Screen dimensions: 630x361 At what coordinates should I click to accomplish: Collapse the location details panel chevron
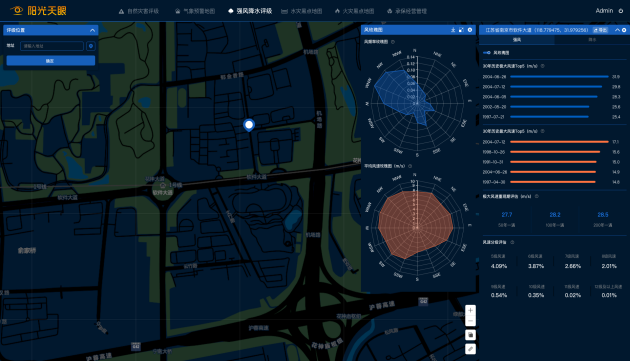[617, 30]
